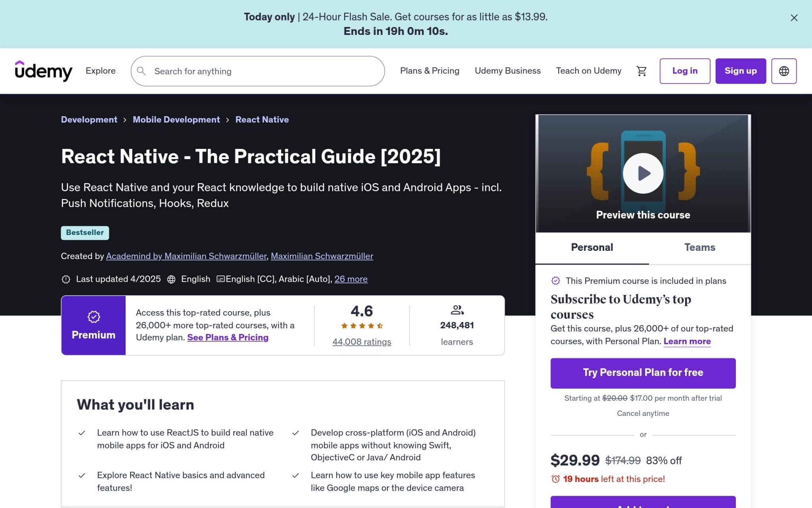Select the Teams tab
This screenshot has height=508, width=812.
[700, 248]
